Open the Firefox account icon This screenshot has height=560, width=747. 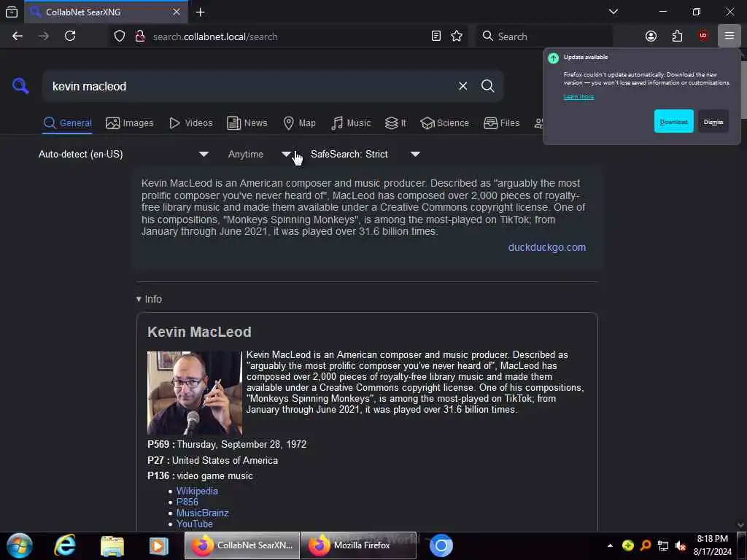tap(651, 36)
